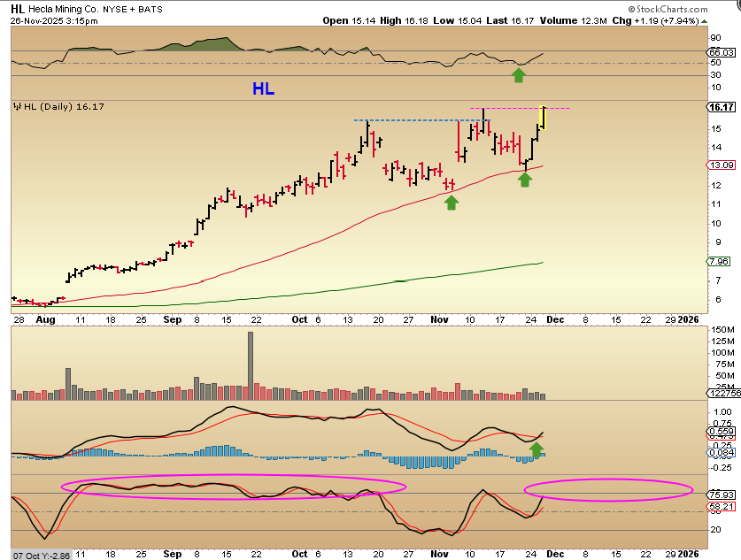Click the bar-type icon before HL (Daily)
Viewport: 741px width, 560px height.
coord(18,107)
